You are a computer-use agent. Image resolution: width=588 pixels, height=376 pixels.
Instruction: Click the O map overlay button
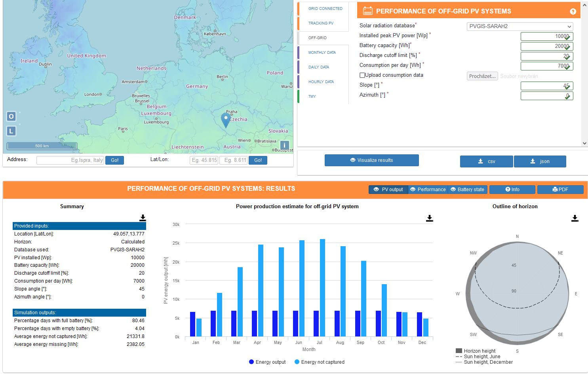pyautogui.click(x=11, y=116)
